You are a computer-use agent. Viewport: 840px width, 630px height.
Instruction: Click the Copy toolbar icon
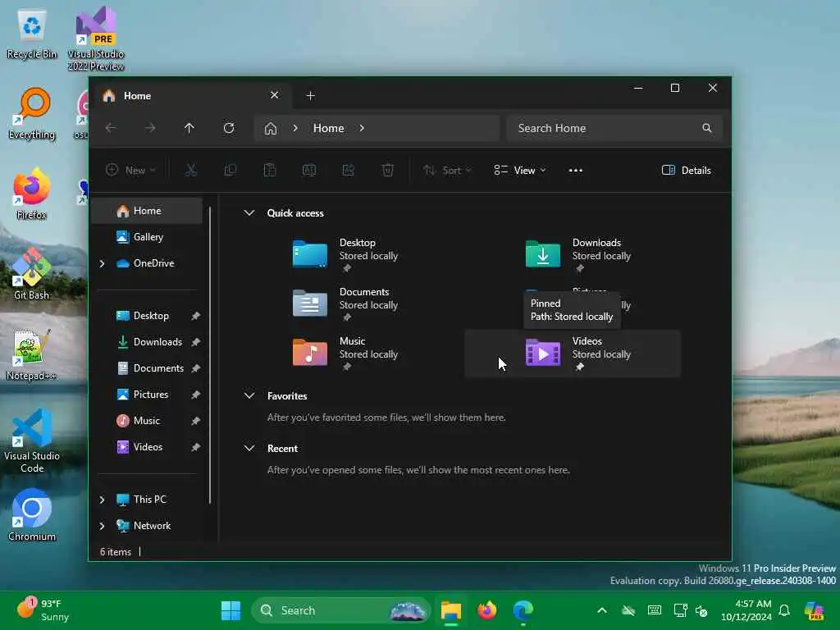pyautogui.click(x=231, y=171)
